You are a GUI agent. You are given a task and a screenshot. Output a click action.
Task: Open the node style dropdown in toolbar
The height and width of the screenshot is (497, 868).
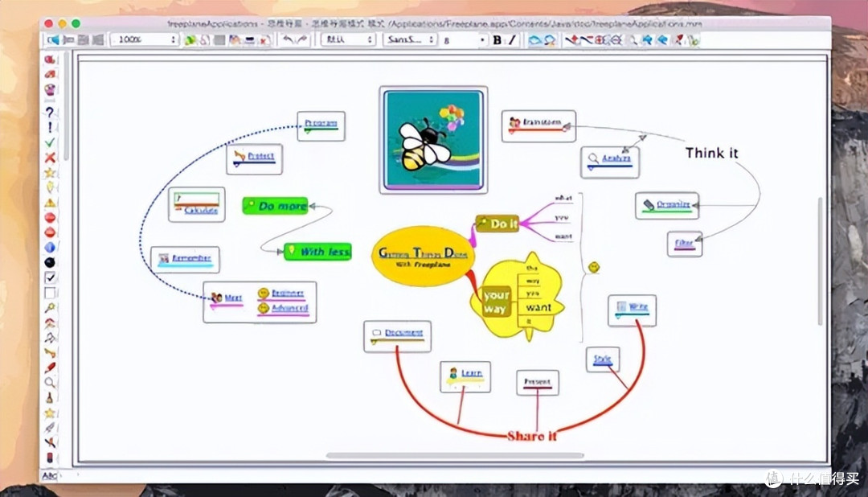(349, 40)
